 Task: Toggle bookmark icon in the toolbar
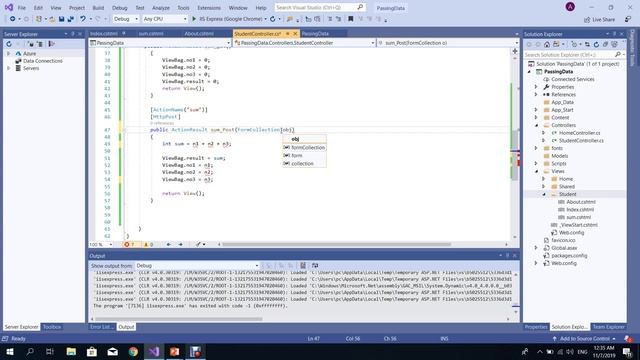click(x=350, y=19)
